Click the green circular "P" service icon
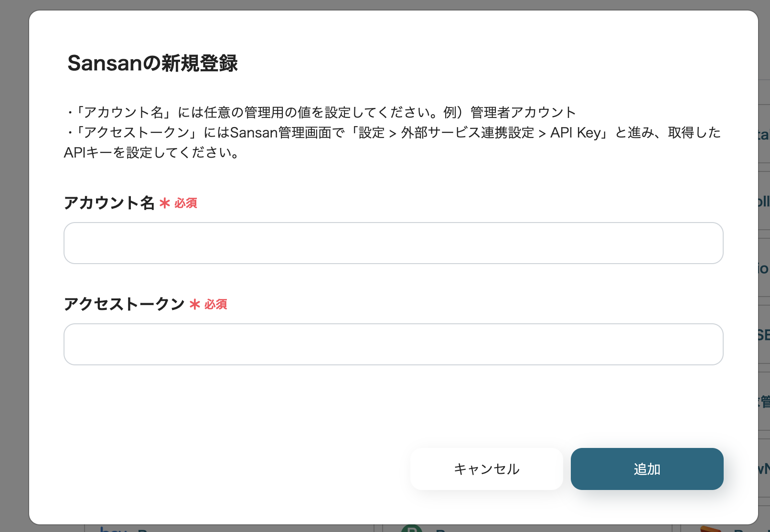Image resolution: width=770 pixels, height=532 pixels. click(412, 528)
